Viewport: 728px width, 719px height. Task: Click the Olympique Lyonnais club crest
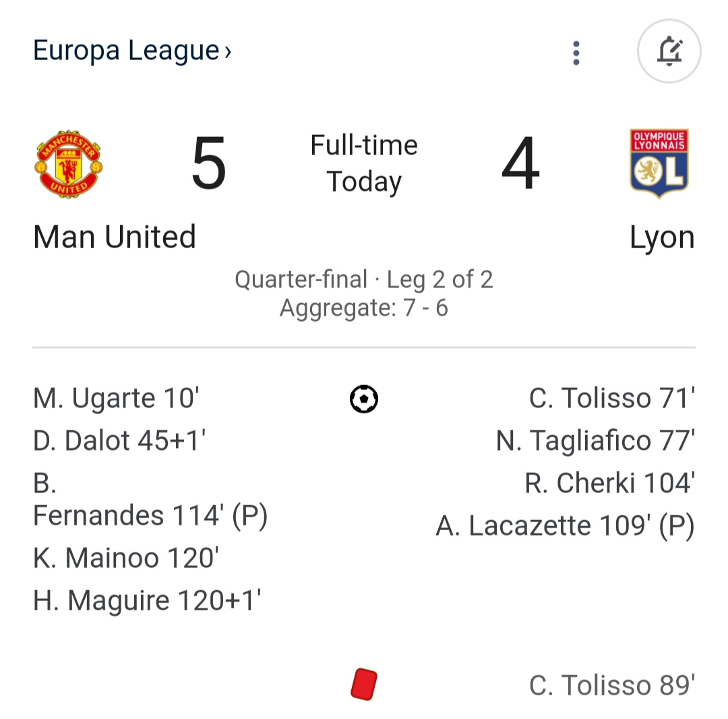(x=659, y=164)
